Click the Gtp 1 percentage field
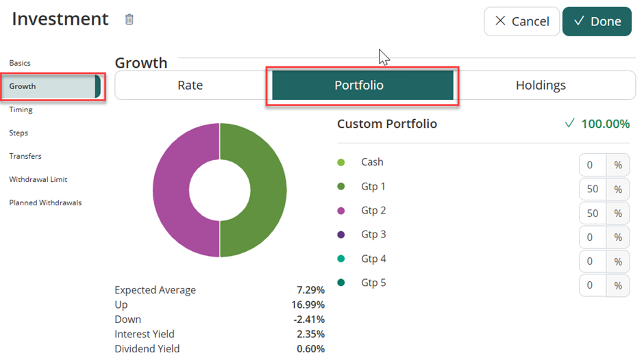The height and width of the screenshot is (364, 644). click(x=593, y=190)
